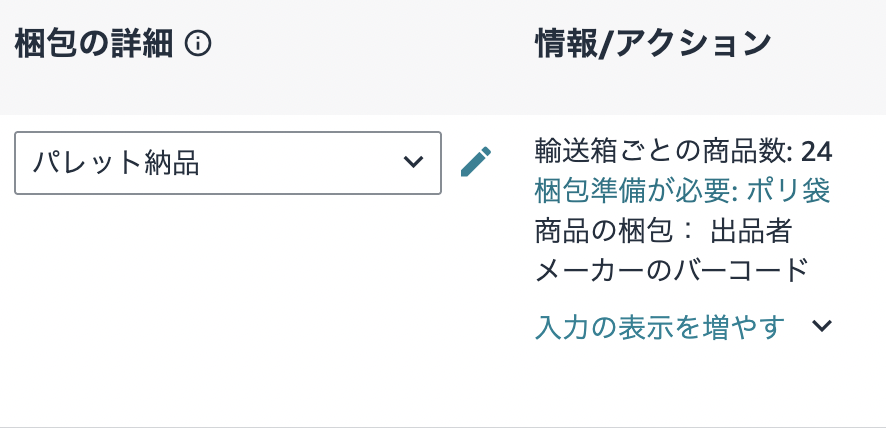Screen dimensions: 886x428
Task: Click the 入力の表示を増やす link
Action: point(660,327)
